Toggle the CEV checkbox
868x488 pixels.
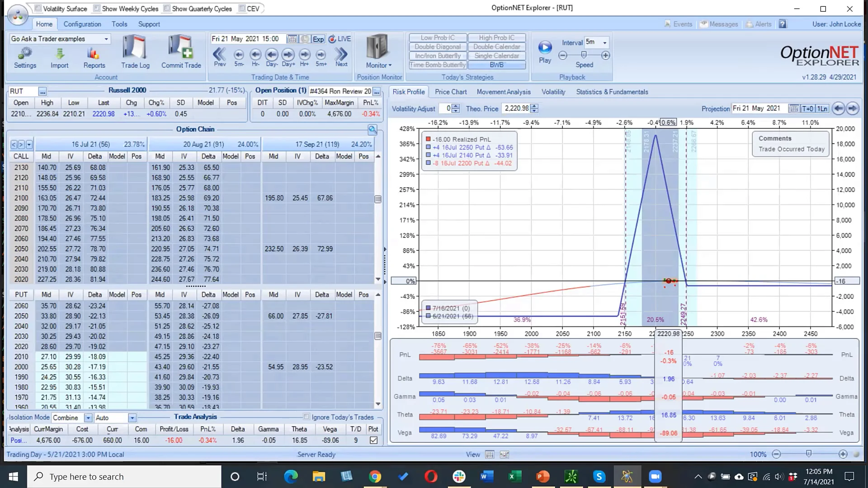242,9
